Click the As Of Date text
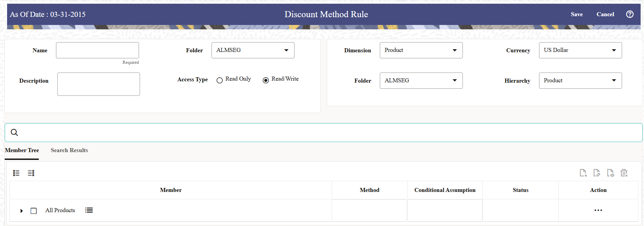 (x=48, y=15)
